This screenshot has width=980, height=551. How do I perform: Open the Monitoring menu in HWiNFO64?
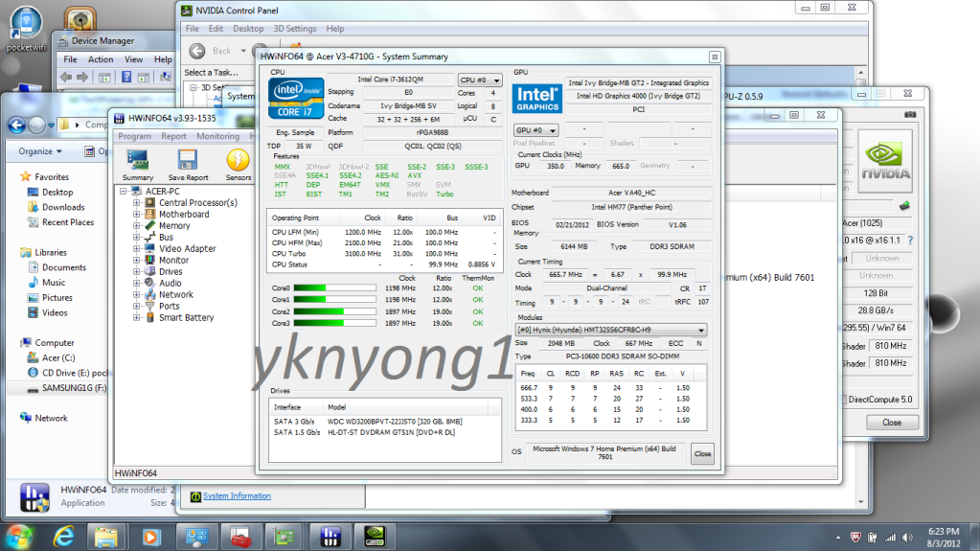pos(217,136)
